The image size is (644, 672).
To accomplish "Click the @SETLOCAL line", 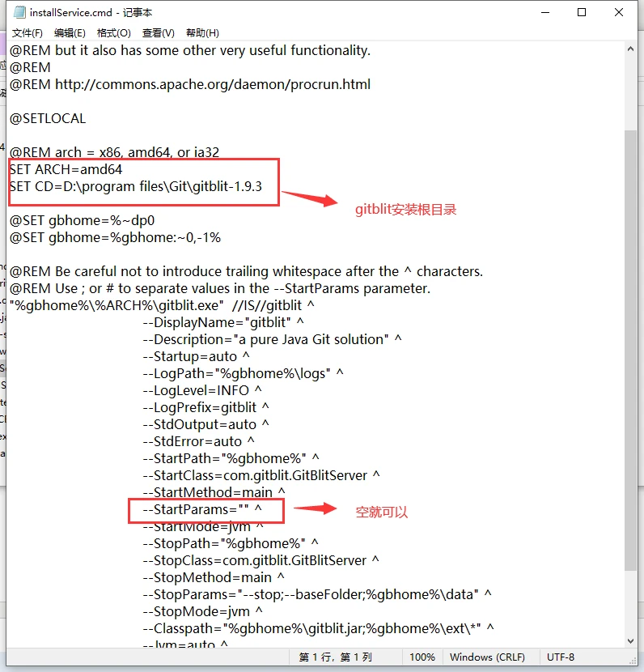I will 48,118.
